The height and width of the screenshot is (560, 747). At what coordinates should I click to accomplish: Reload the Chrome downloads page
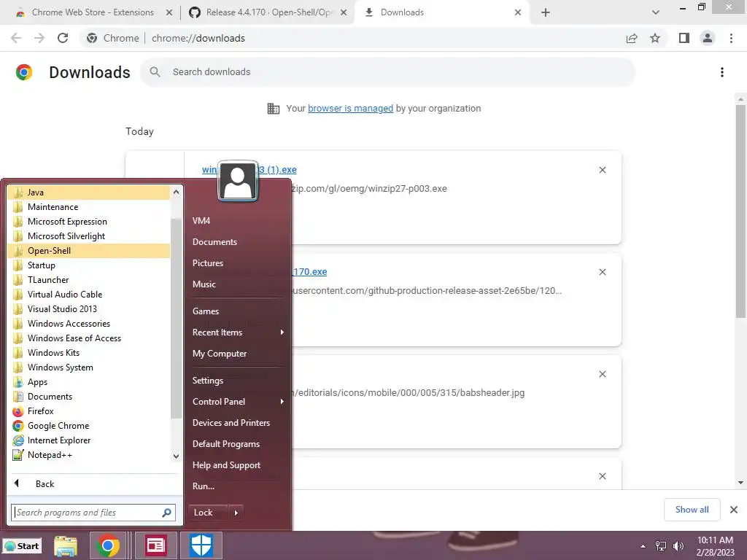pyautogui.click(x=63, y=38)
